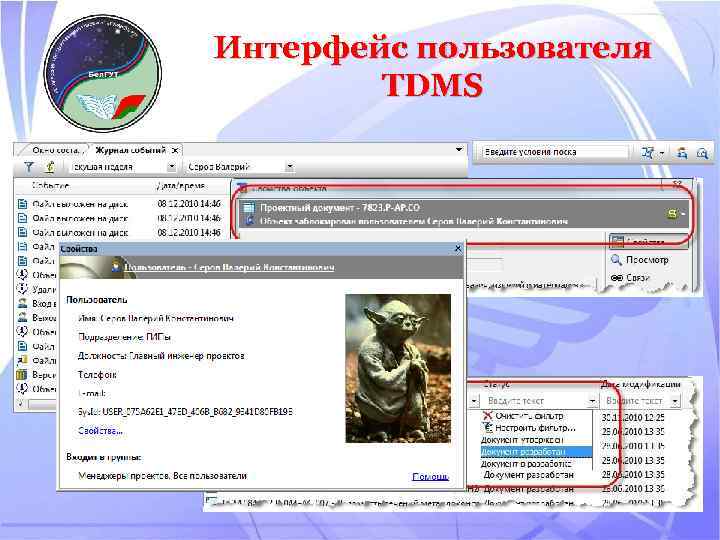Image resolution: width=720 pixels, height=540 pixels.
Task: Click the 'Помощь' link in the dialog
Action: 430,477
